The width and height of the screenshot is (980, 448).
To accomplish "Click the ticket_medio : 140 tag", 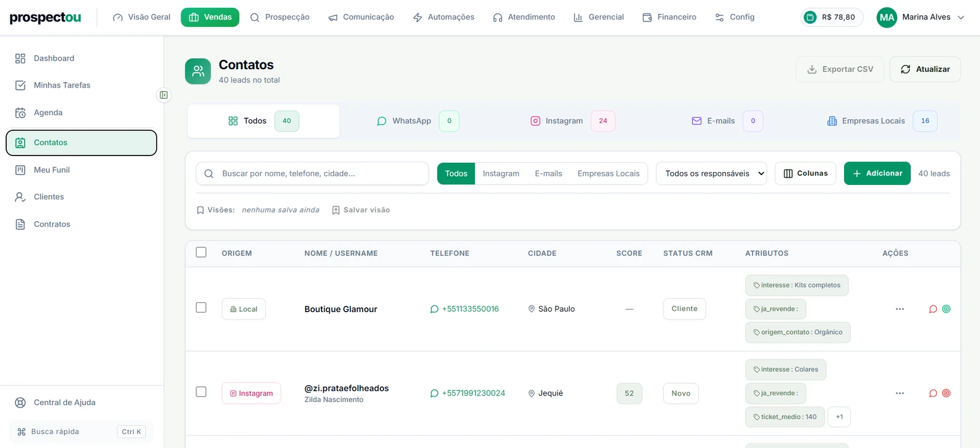I will coord(785,417).
